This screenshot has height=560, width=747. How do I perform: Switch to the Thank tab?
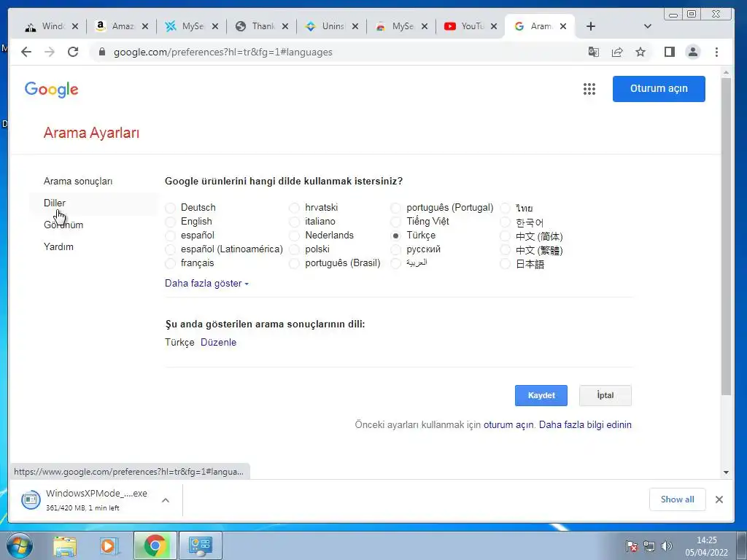click(x=261, y=26)
